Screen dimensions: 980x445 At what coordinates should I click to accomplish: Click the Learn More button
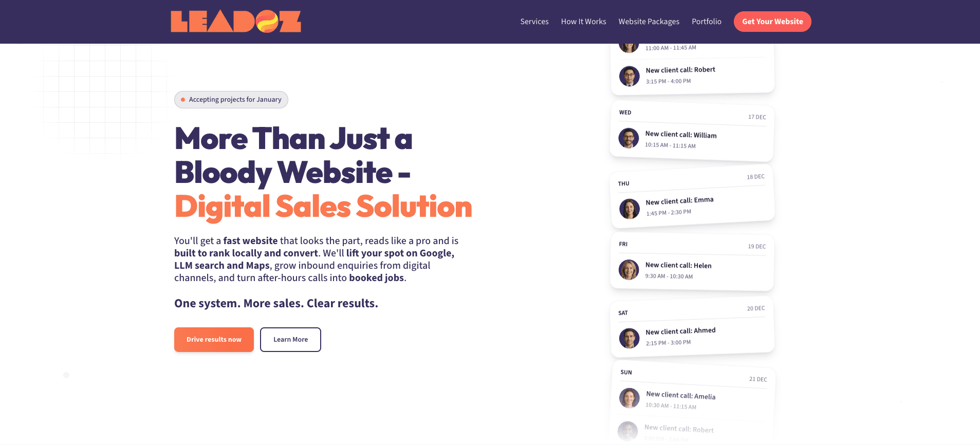(x=290, y=339)
